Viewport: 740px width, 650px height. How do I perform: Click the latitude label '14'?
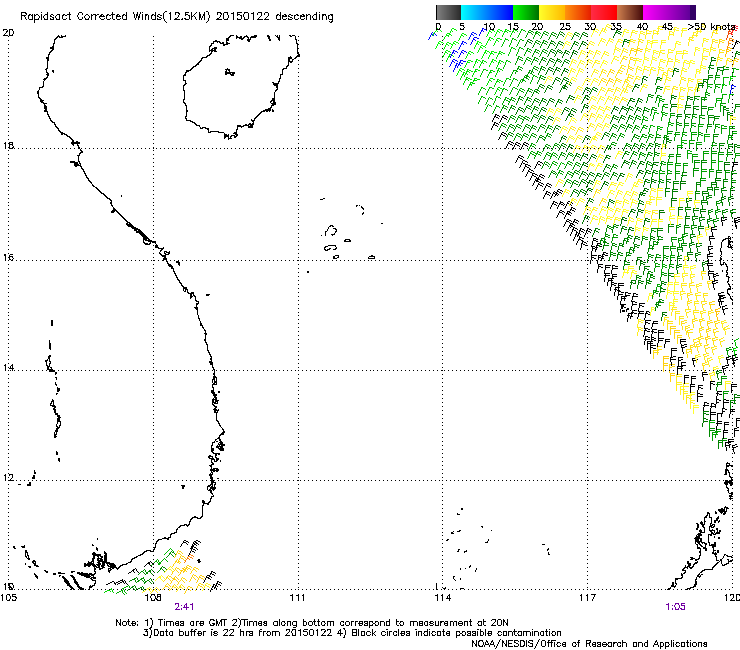coord(8,368)
